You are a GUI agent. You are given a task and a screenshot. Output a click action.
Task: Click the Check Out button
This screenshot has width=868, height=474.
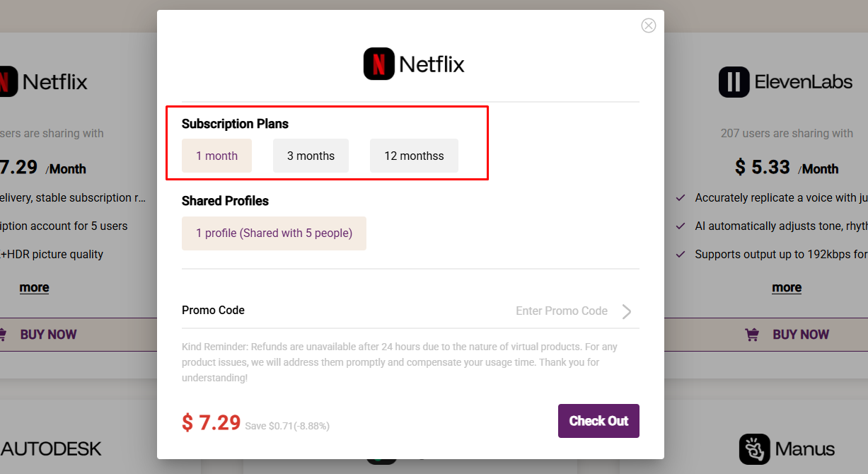point(598,420)
